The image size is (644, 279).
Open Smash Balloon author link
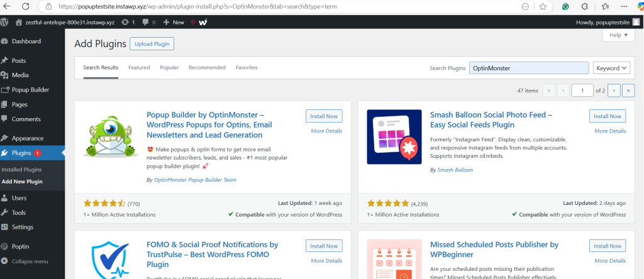pyautogui.click(x=455, y=170)
